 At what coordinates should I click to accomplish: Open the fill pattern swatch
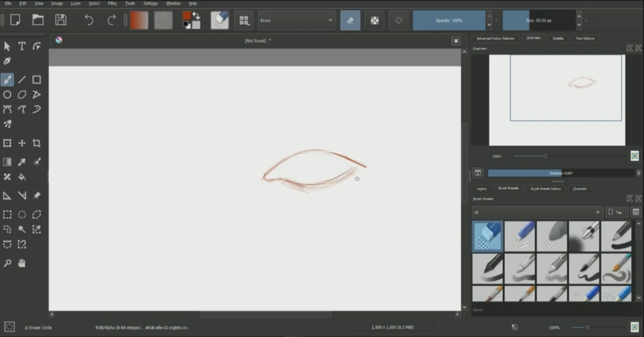(163, 20)
